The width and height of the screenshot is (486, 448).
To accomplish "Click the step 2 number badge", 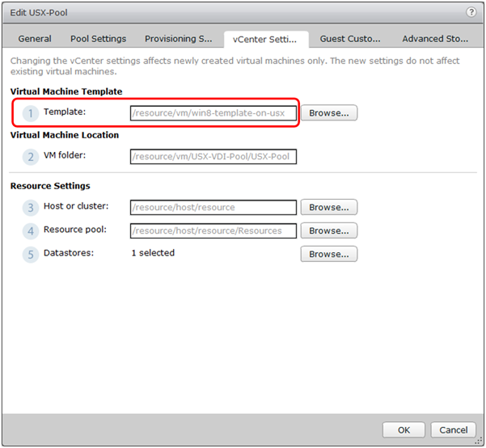I will (30, 156).
